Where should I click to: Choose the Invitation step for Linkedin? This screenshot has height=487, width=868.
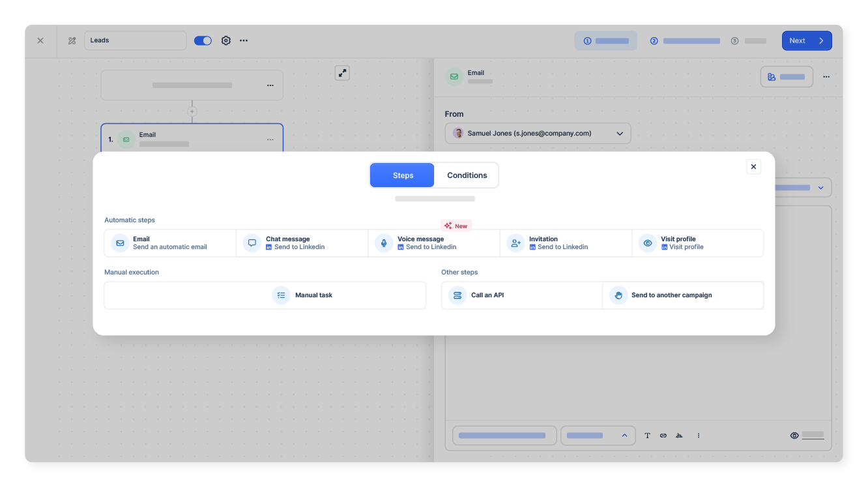[566, 243]
